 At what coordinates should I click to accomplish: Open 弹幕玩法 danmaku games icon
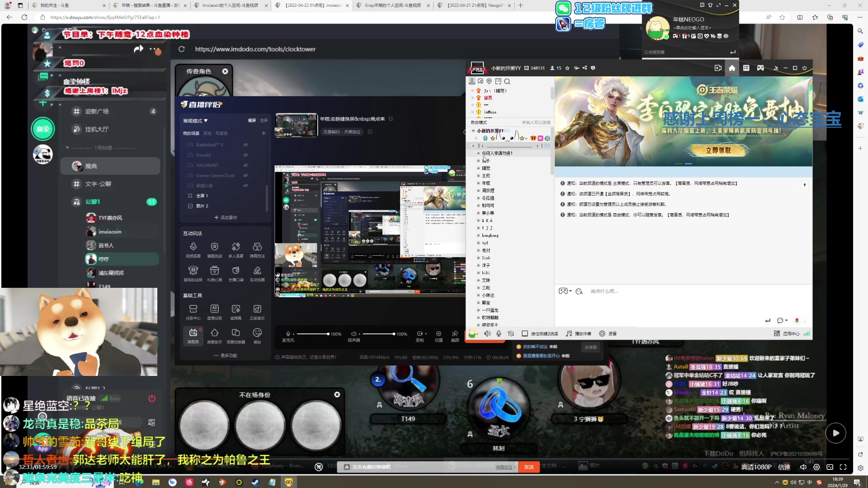(257, 249)
